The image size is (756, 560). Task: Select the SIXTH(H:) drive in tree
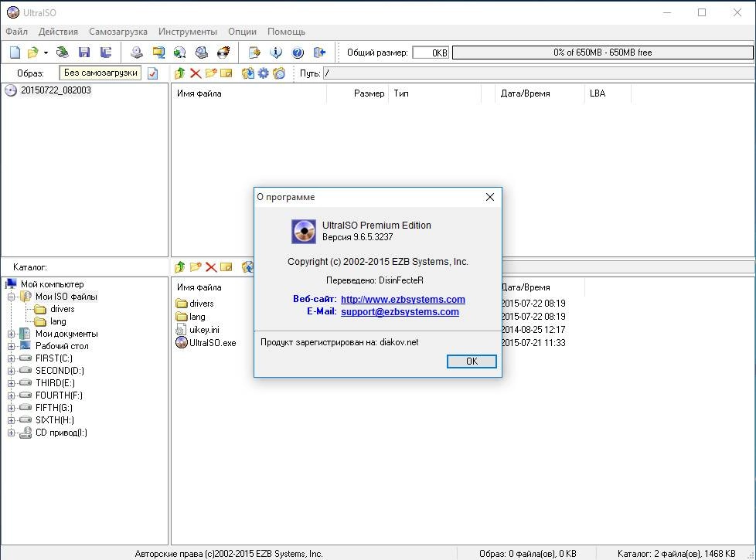coord(54,420)
